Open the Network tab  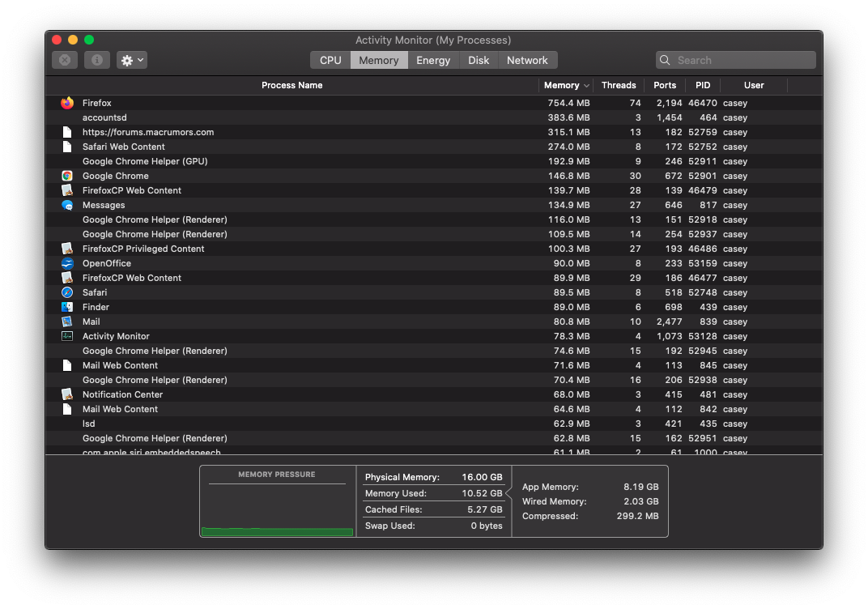pyautogui.click(x=527, y=61)
